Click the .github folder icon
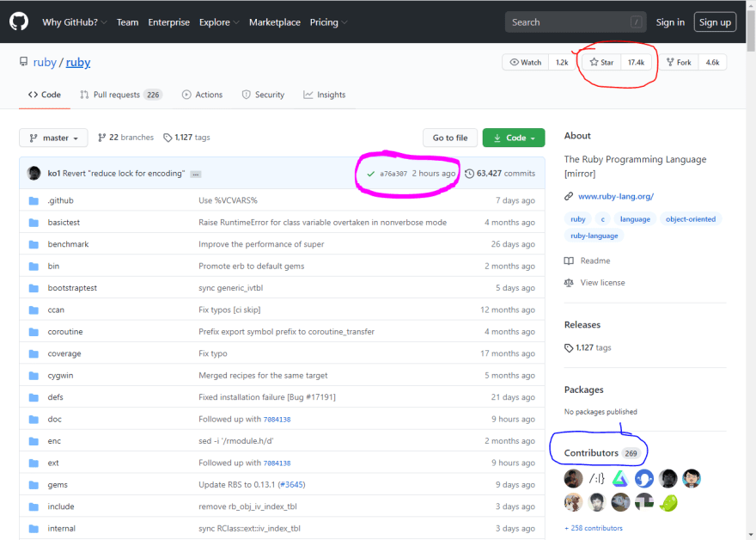The width and height of the screenshot is (756, 540). [x=34, y=200]
